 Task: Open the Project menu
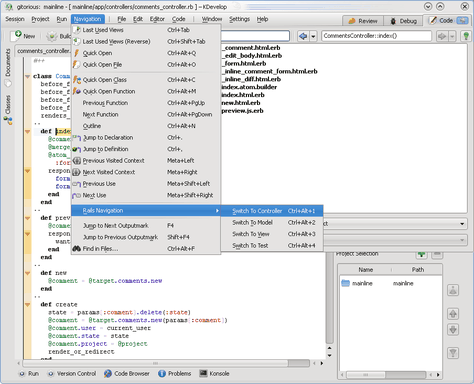point(40,19)
